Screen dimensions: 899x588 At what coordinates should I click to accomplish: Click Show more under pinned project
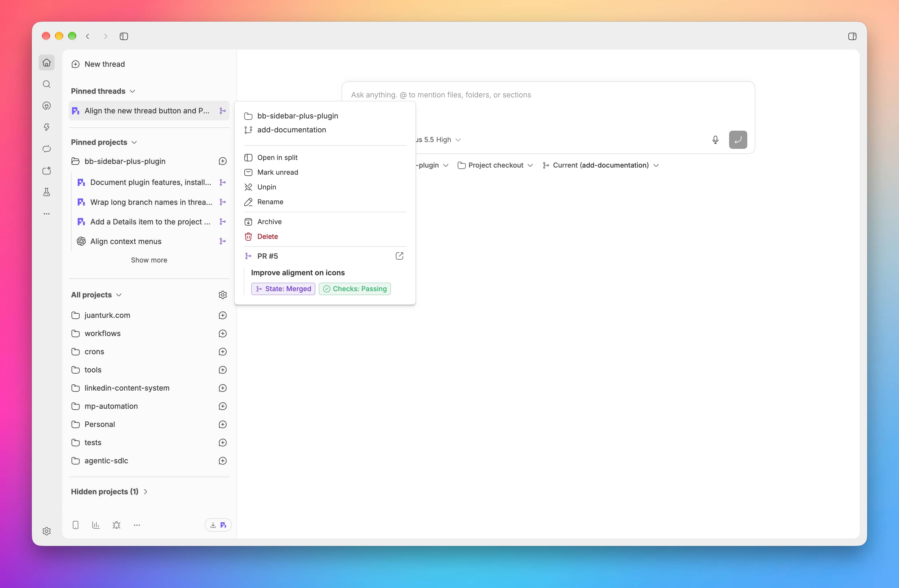click(x=149, y=260)
